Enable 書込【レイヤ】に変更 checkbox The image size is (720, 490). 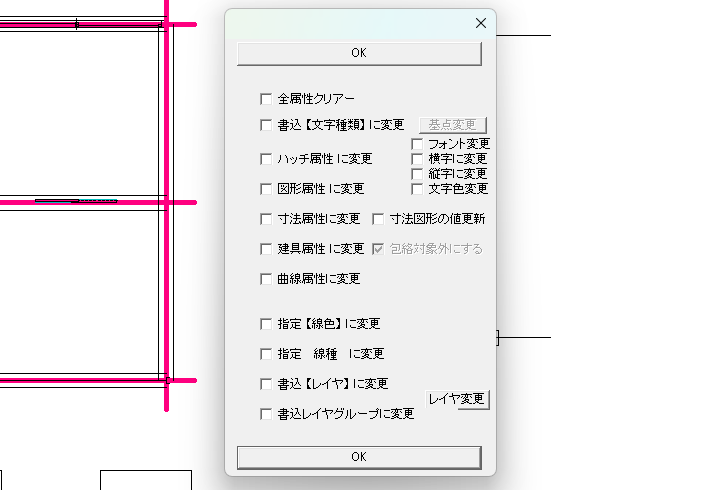point(266,384)
